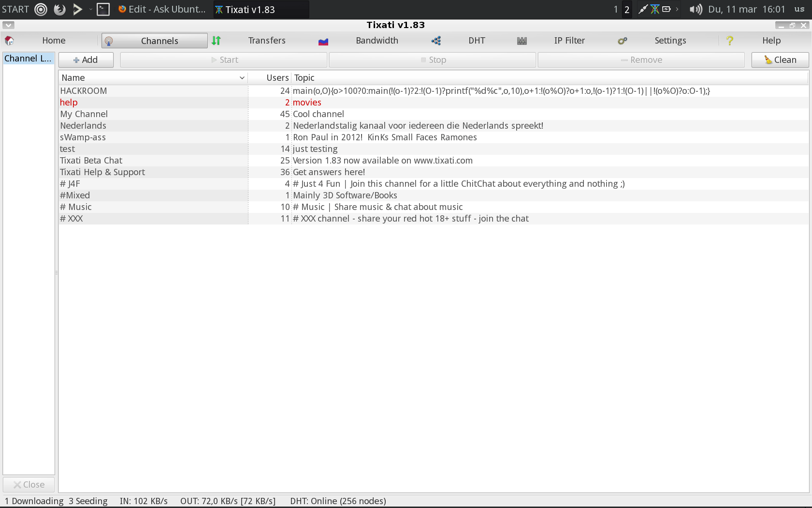
Task: Launch Firefox from the top panel
Action: click(x=59, y=9)
